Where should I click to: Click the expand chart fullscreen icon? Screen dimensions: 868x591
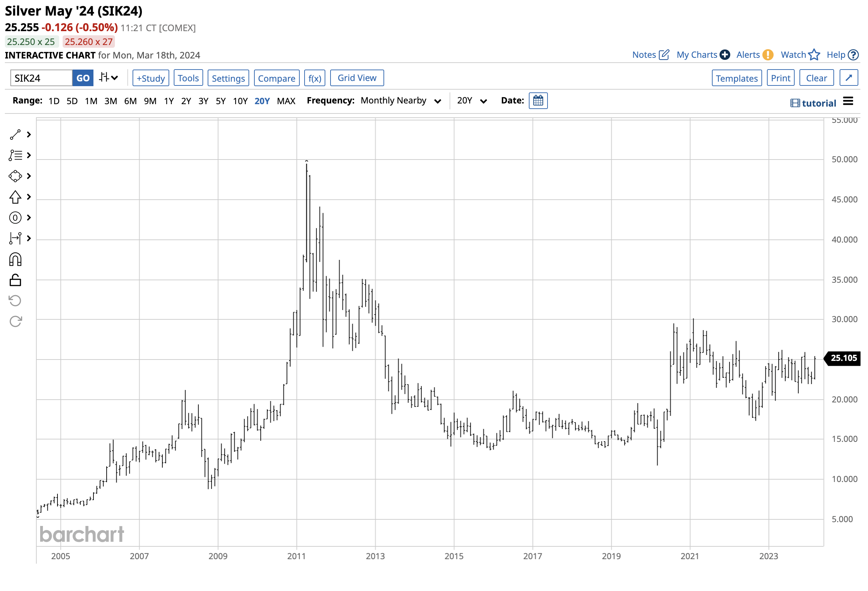tap(849, 78)
